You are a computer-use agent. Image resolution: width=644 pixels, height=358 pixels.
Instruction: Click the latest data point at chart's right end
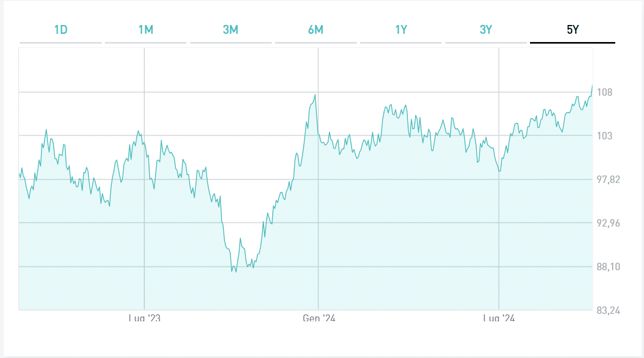click(592, 86)
